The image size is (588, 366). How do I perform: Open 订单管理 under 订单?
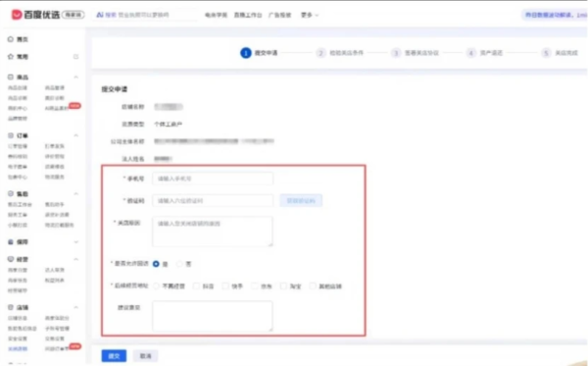18,146
